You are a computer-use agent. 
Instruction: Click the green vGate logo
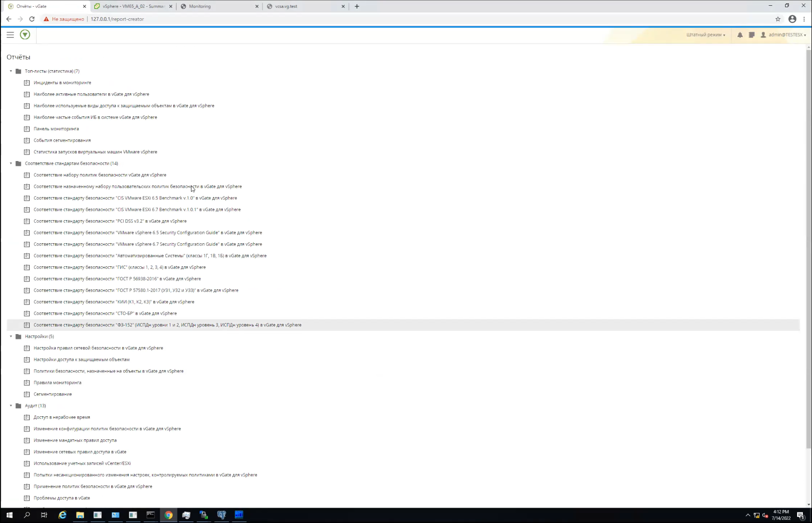pyautogui.click(x=25, y=35)
